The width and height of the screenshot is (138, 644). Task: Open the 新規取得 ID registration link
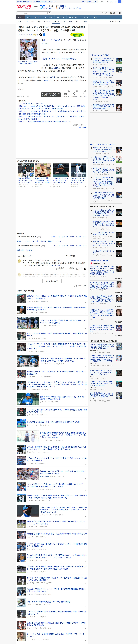coord(63,6)
